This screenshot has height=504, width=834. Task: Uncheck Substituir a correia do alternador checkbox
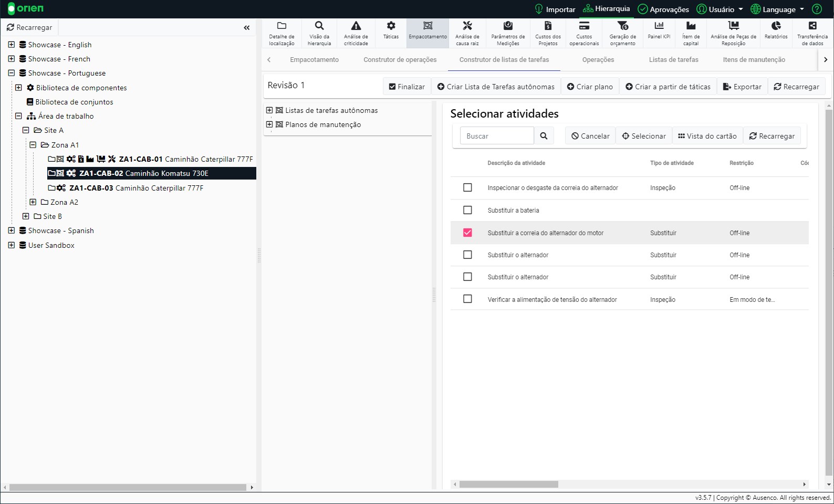pos(467,233)
